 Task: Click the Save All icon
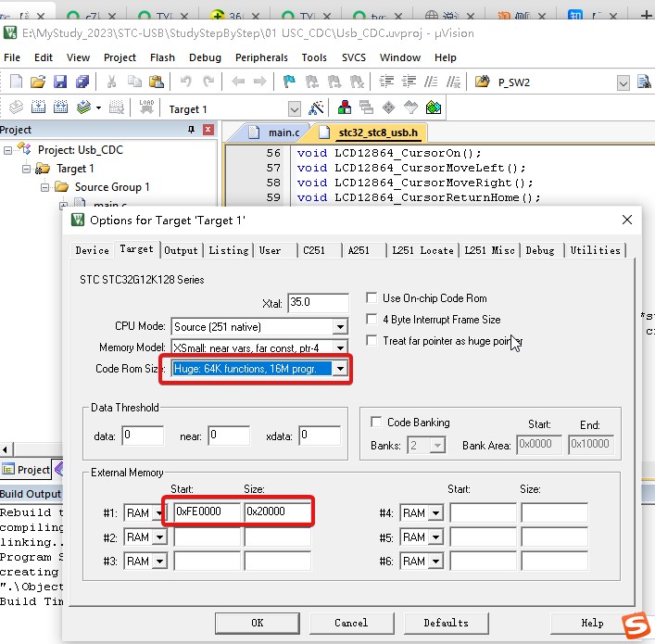[82, 82]
